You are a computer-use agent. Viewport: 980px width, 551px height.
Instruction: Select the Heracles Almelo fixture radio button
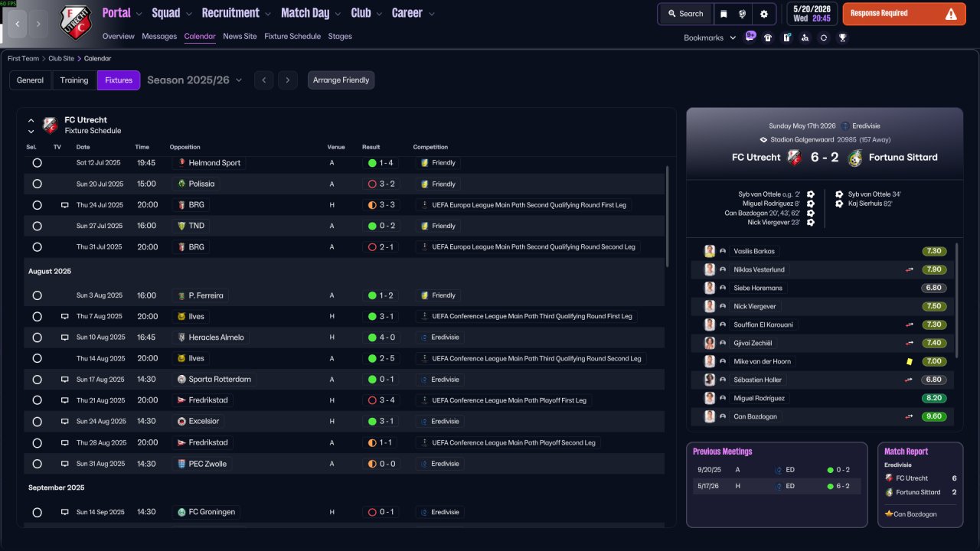click(37, 337)
